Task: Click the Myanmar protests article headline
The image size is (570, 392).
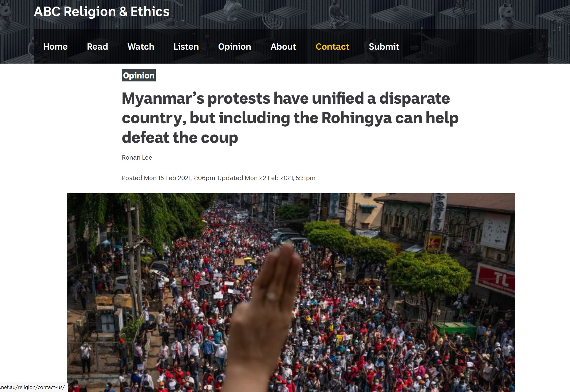Action: pyautogui.click(x=290, y=118)
